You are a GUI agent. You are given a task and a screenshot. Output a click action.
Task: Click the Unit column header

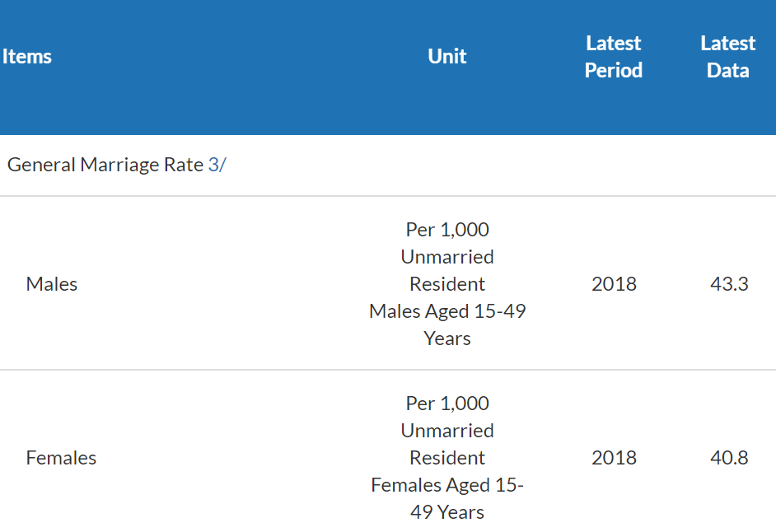click(x=447, y=57)
